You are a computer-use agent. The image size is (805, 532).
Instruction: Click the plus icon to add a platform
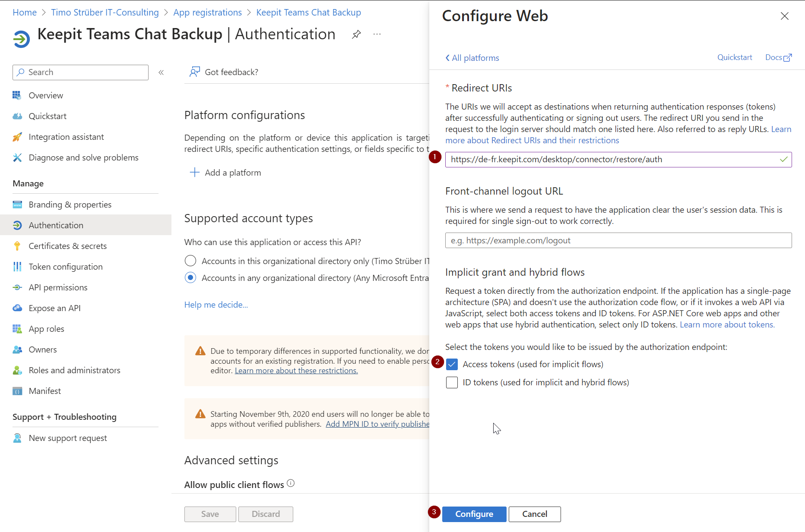tap(195, 173)
